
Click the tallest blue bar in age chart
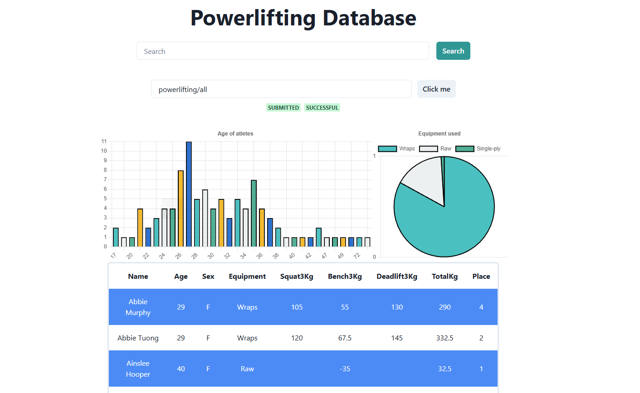point(189,194)
